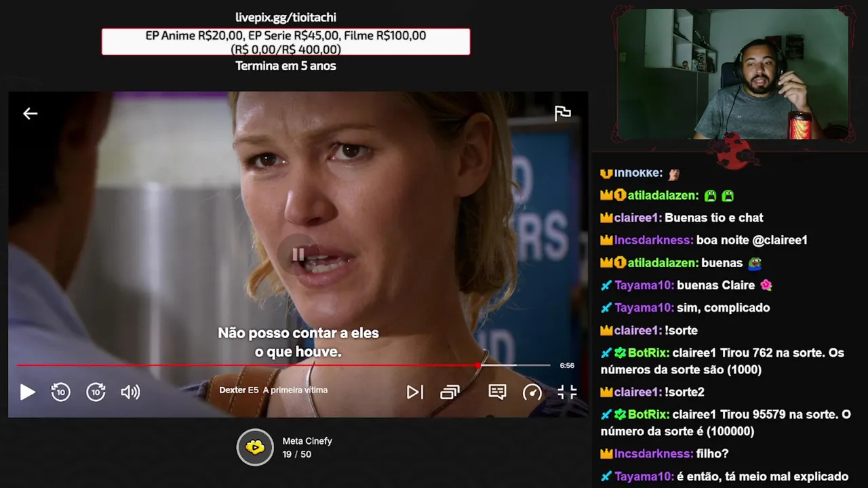Rewind 10 seconds
The width and height of the screenshot is (868, 488).
61,392
